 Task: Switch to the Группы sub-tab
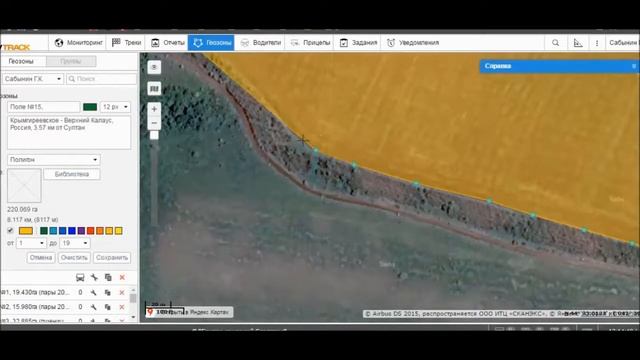[x=71, y=61]
